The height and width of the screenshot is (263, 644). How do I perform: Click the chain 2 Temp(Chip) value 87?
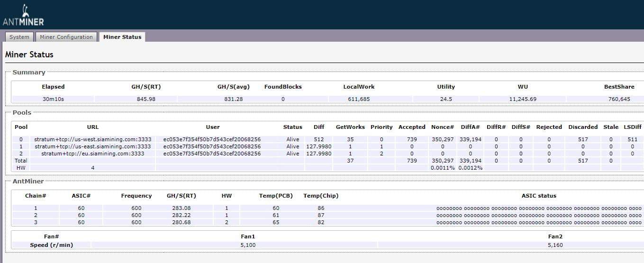[321, 215]
